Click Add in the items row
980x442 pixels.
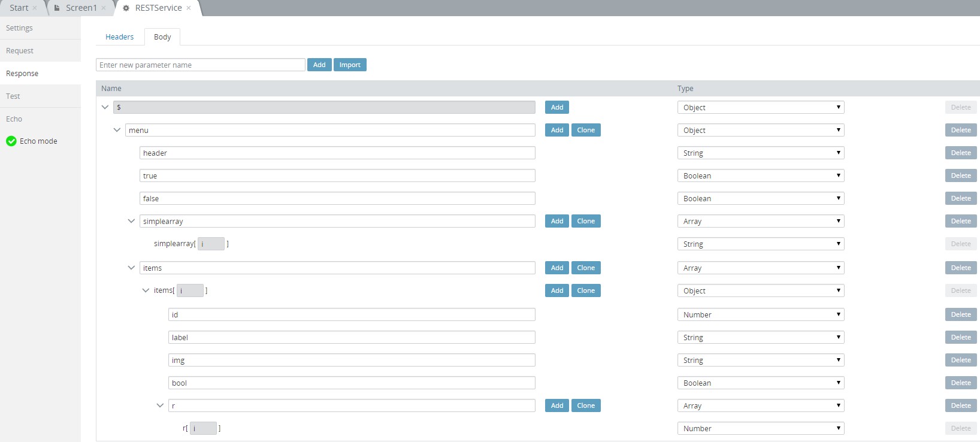point(557,268)
